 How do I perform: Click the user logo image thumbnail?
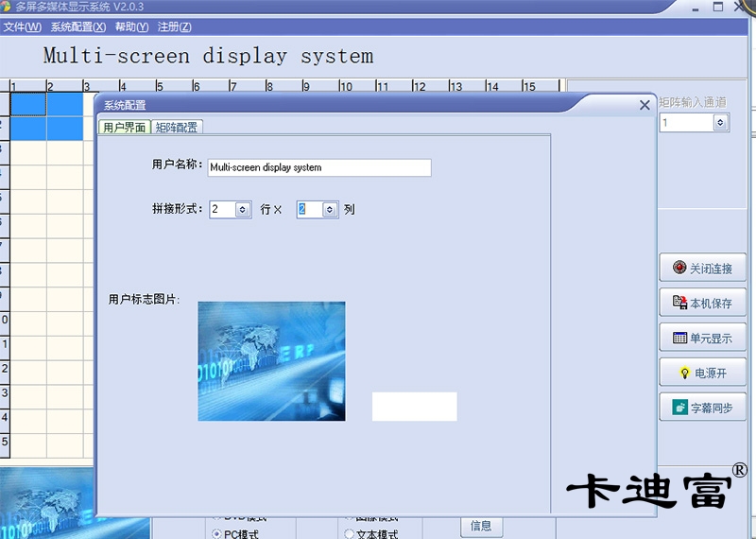click(x=271, y=361)
